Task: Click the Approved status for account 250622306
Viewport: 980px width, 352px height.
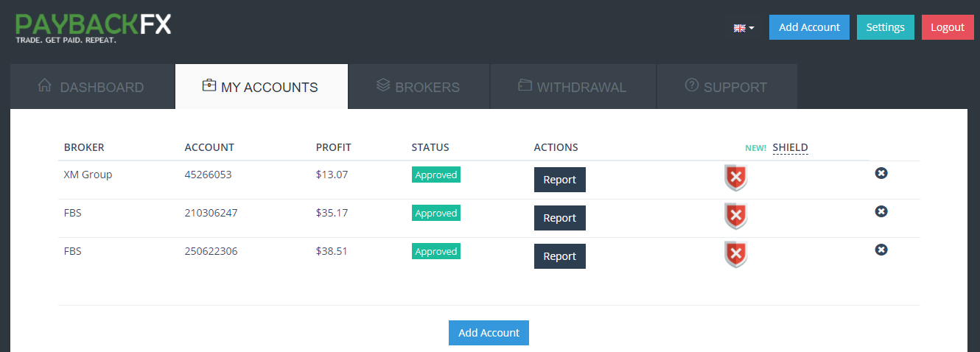Action: [436, 252]
